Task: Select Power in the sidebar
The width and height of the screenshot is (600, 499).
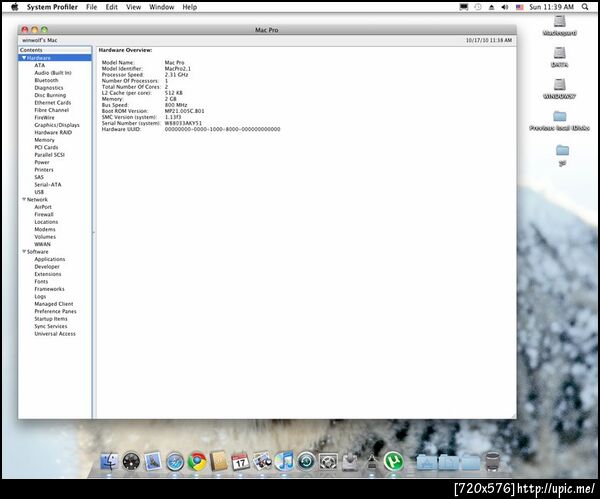Action: 42,162
